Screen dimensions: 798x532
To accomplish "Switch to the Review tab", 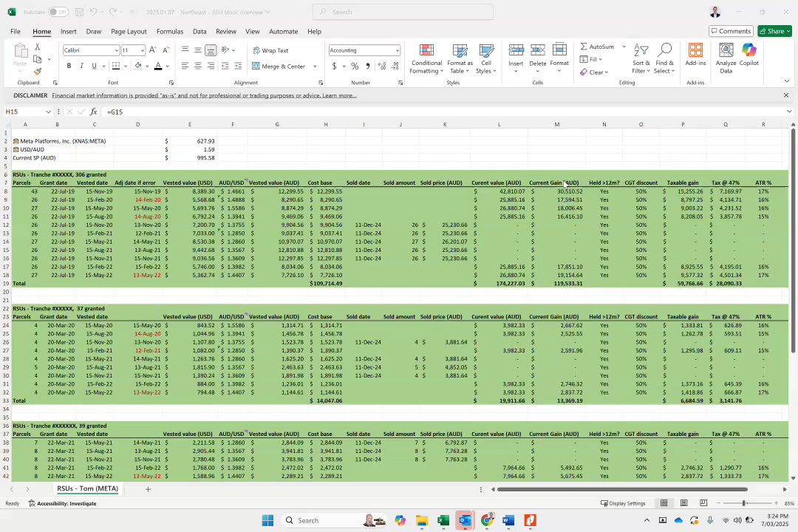I will (x=226, y=31).
